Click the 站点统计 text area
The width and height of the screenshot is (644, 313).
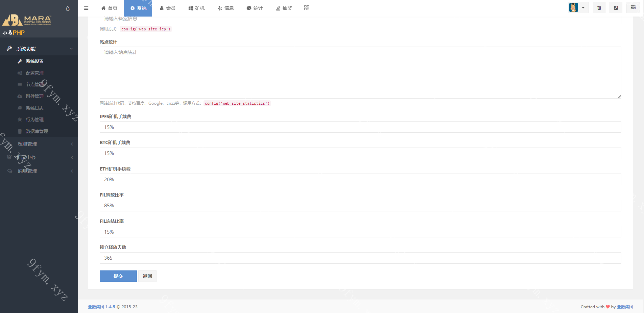coord(360,73)
